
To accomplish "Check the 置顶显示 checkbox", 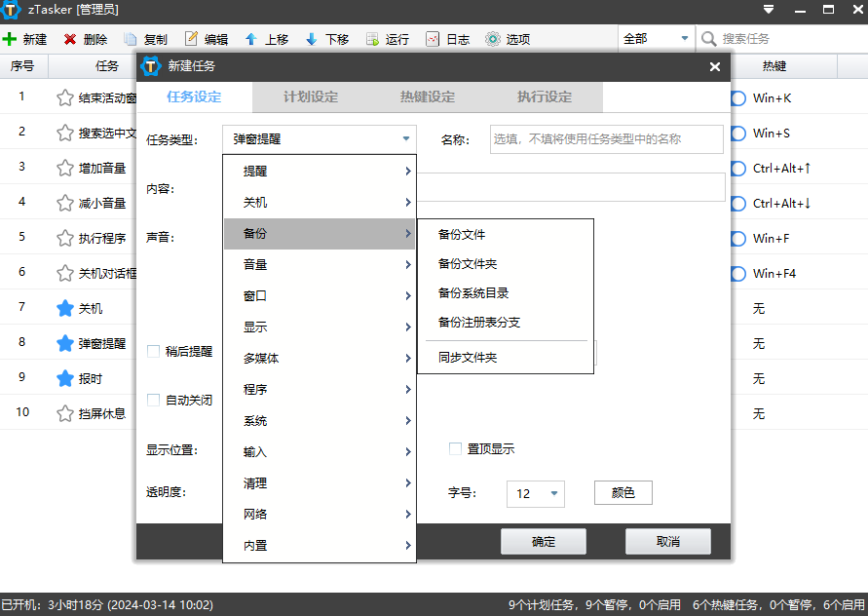I will click(455, 448).
